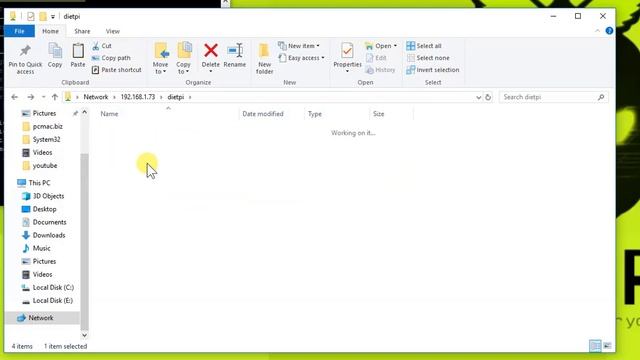The height and width of the screenshot is (360, 640).
Task: Open 3D Objects in sidebar
Action: coord(48,196)
